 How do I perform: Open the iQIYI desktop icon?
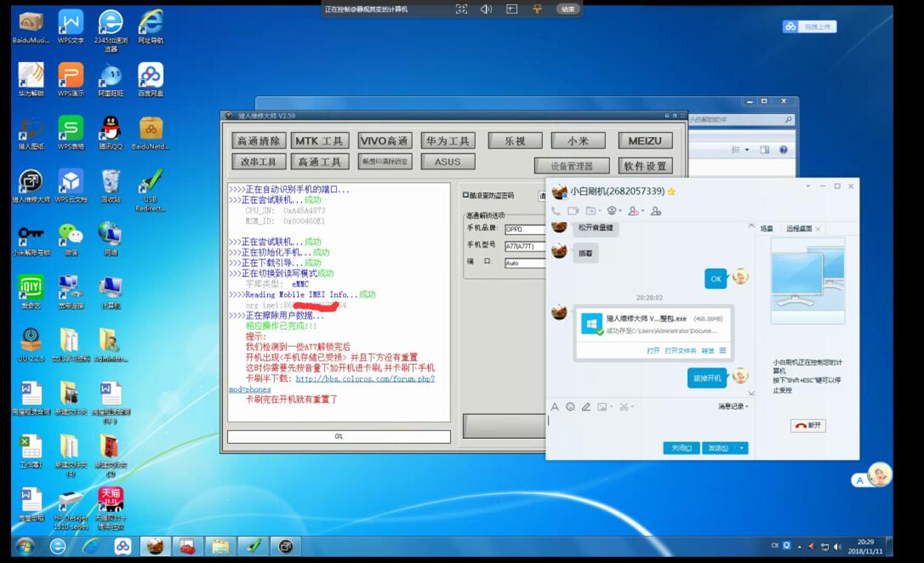click(x=31, y=292)
